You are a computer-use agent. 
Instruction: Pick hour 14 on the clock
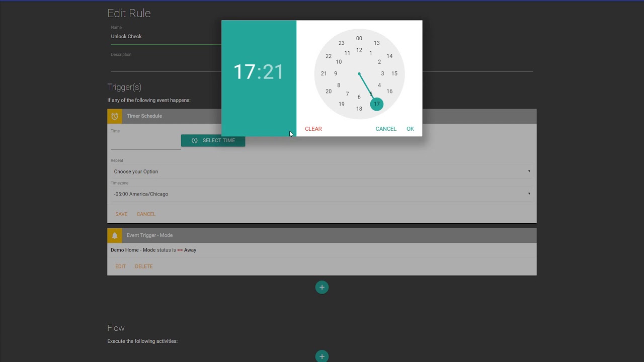389,56
